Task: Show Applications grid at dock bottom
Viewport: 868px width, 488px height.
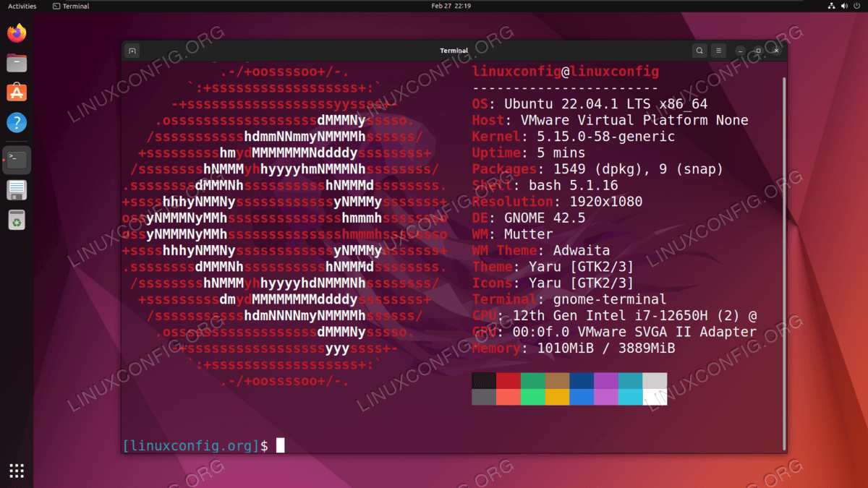Action: pyautogui.click(x=17, y=471)
